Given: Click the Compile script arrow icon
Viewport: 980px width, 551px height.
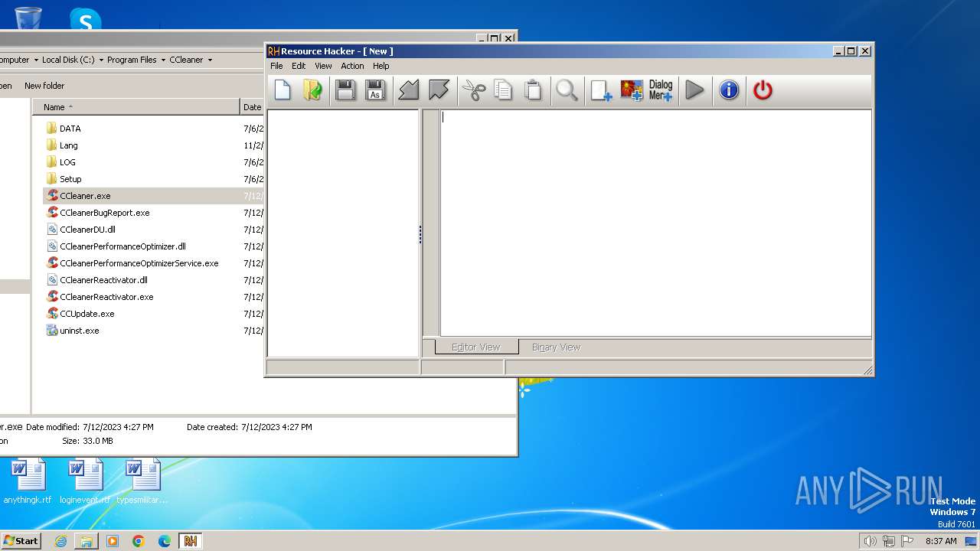Looking at the screenshot, I should [409, 90].
